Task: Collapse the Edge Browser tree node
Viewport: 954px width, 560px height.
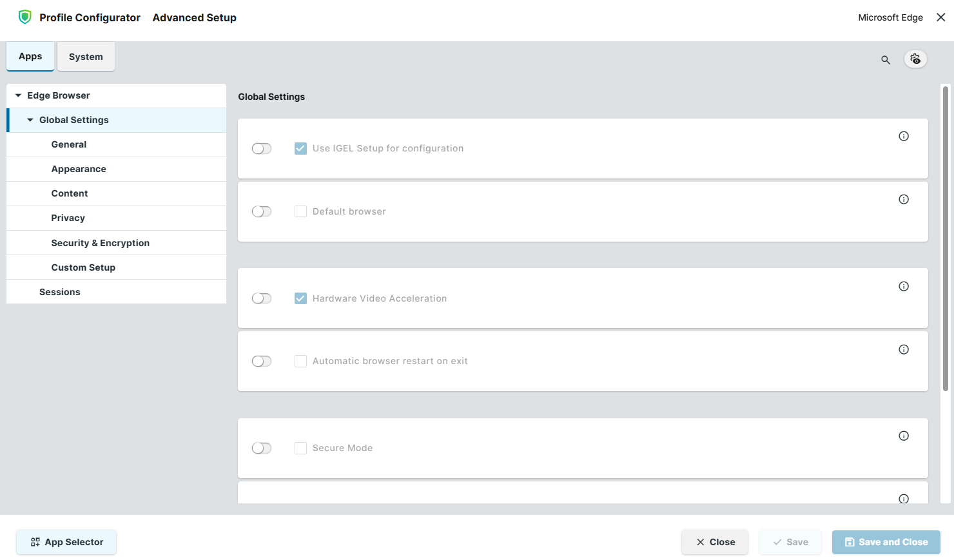Action: [x=18, y=95]
